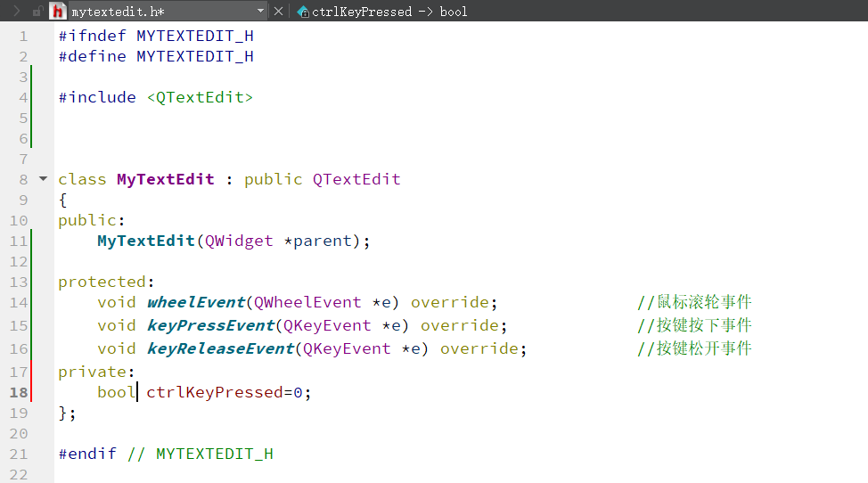Click the bool keyword on line 18
This screenshot has width=868, height=483.
pyautogui.click(x=116, y=392)
